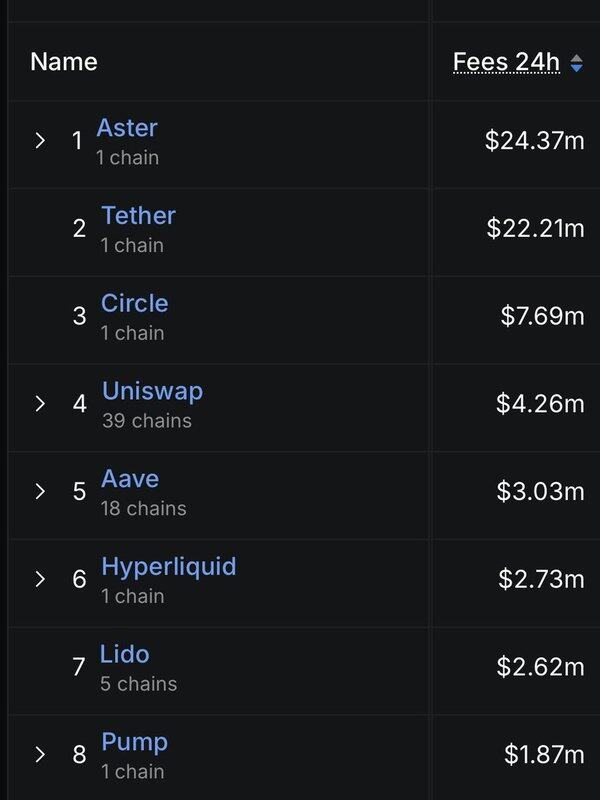Expand the Hyperliquid row chevron

tap(40, 579)
